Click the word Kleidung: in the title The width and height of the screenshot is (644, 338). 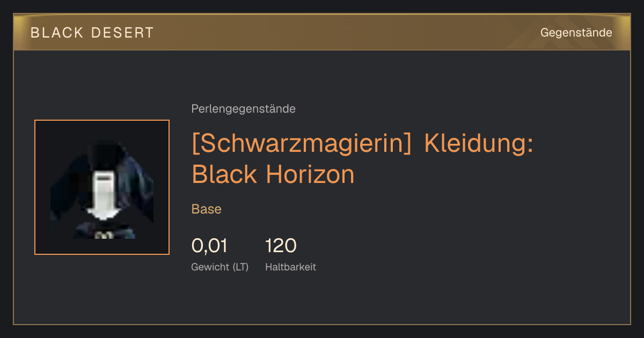point(479,143)
